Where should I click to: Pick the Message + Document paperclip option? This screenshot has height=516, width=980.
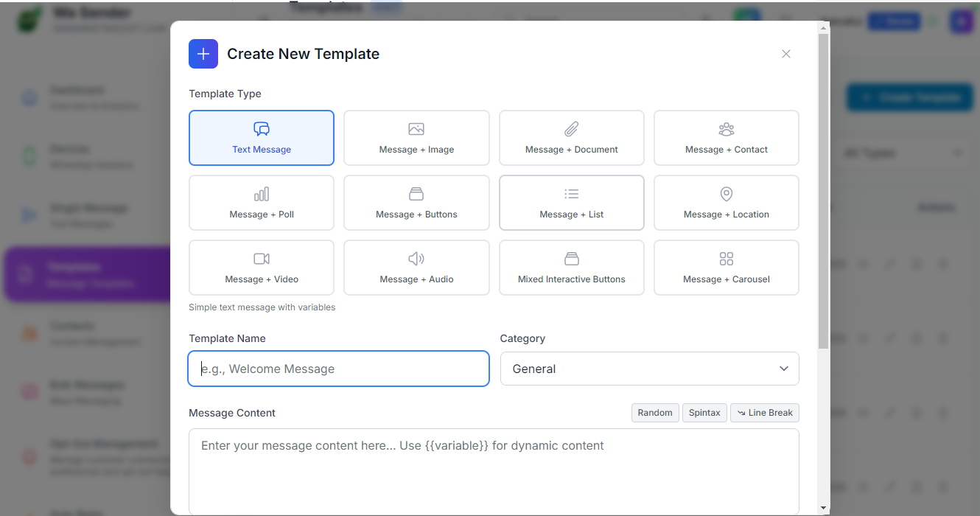[x=571, y=138]
